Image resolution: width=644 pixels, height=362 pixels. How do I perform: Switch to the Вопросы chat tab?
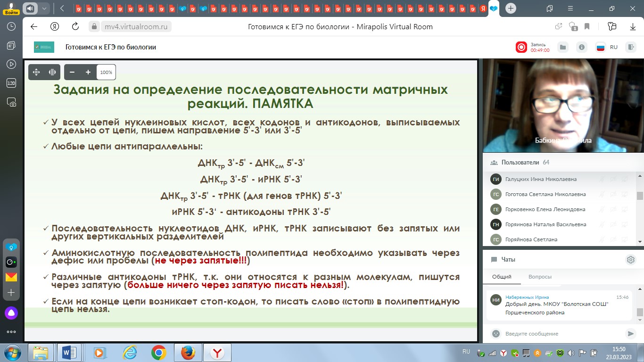tap(540, 277)
